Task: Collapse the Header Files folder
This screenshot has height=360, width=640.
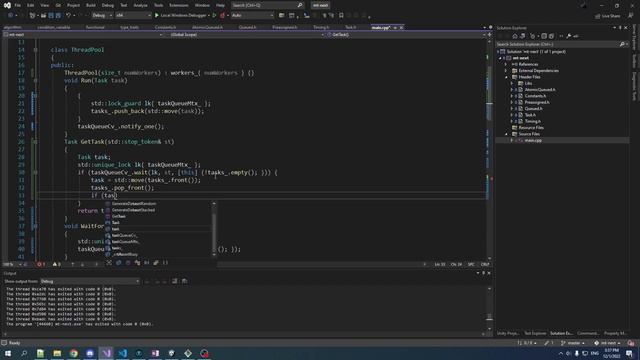Action: point(506,77)
